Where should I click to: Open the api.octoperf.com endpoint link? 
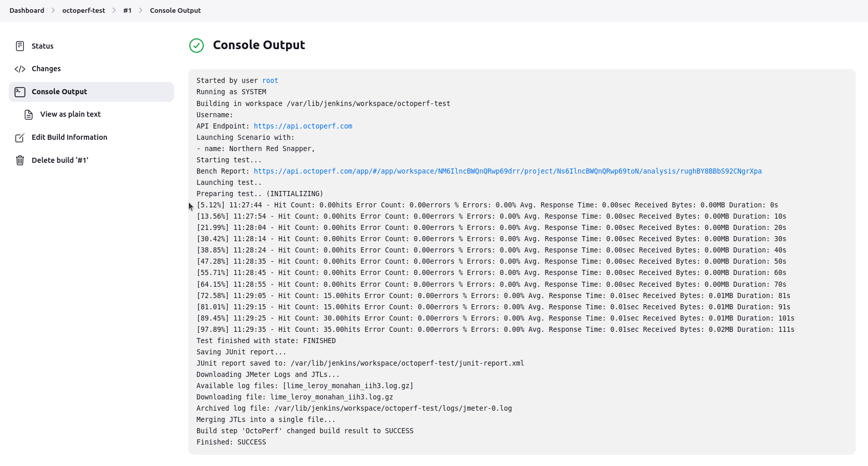click(303, 126)
